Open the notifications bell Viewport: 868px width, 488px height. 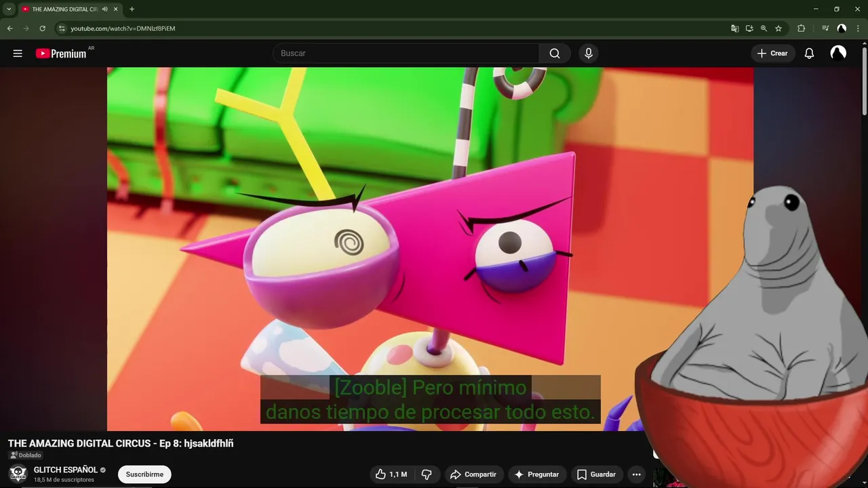pos(809,54)
